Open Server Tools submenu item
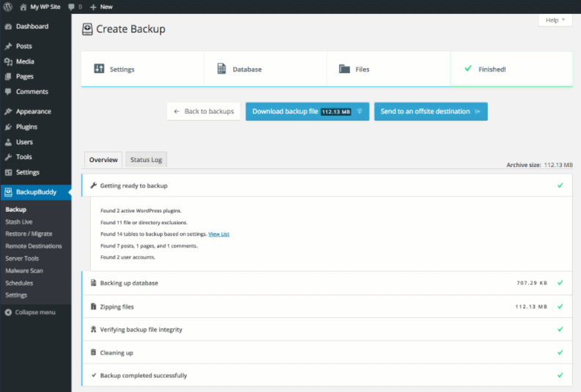Image resolution: width=581 pixels, height=392 pixels. coord(22,259)
